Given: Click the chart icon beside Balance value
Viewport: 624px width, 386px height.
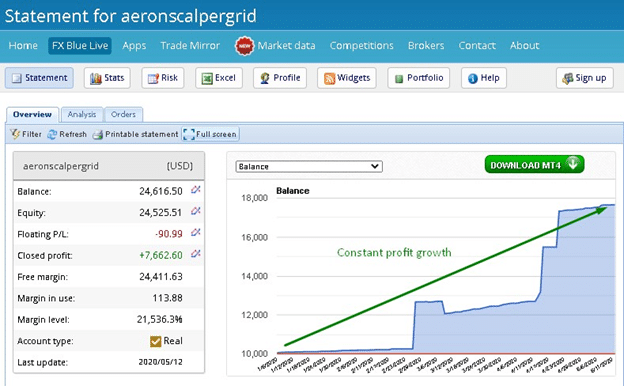Looking at the screenshot, I should [x=195, y=190].
